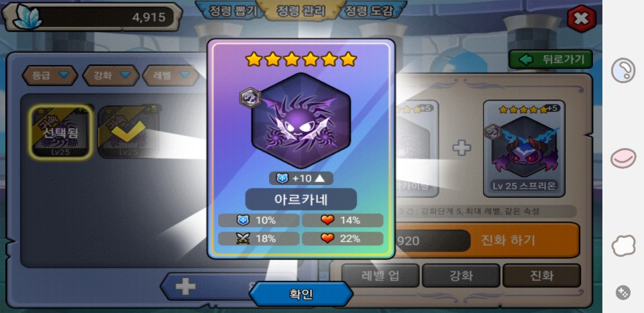Uncheck the spirit card with the yellow checkmark
The image size is (644, 313).
pos(129,131)
